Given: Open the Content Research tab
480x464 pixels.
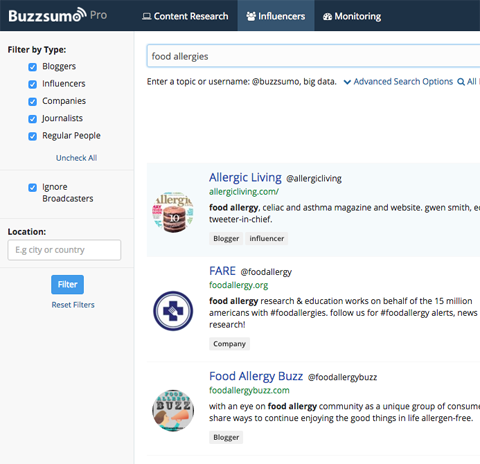Looking at the screenshot, I should pyautogui.click(x=185, y=16).
